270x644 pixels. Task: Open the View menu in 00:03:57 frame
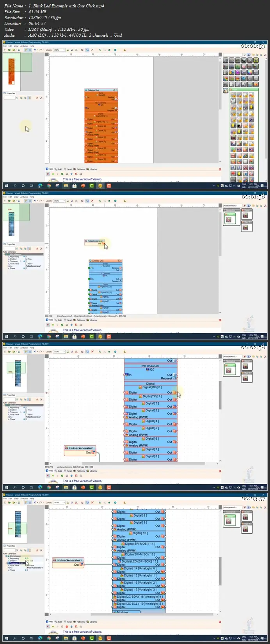(x=16, y=499)
